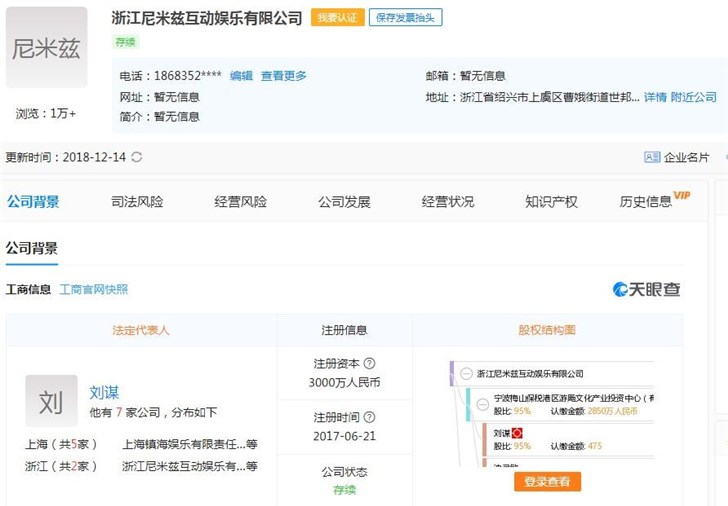
Task: Open the address 详情 link
Action: [655, 97]
